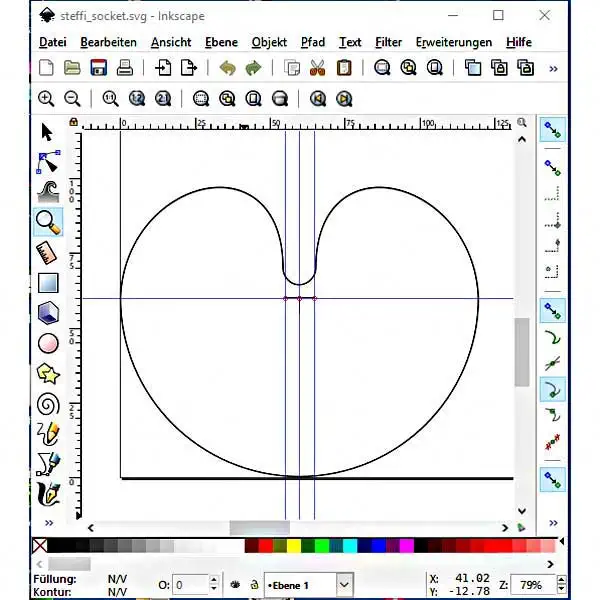600x600 pixels.
Task: Click the Füllung fill indicator label
Action: 54,579
